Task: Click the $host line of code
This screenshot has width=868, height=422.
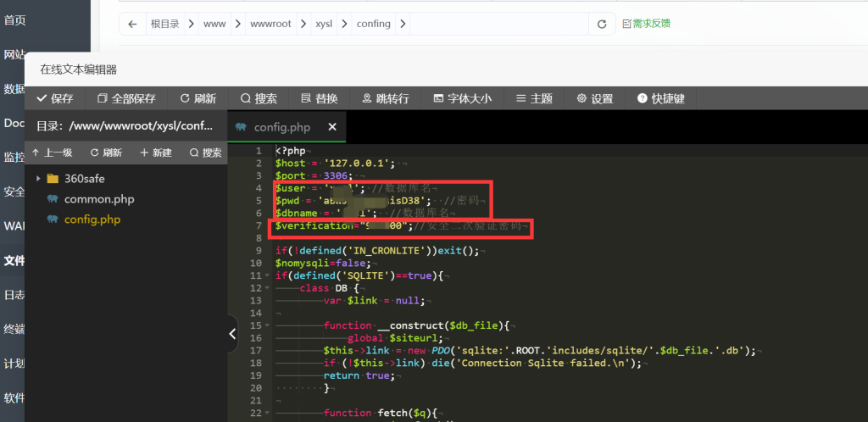Action: 336,164
